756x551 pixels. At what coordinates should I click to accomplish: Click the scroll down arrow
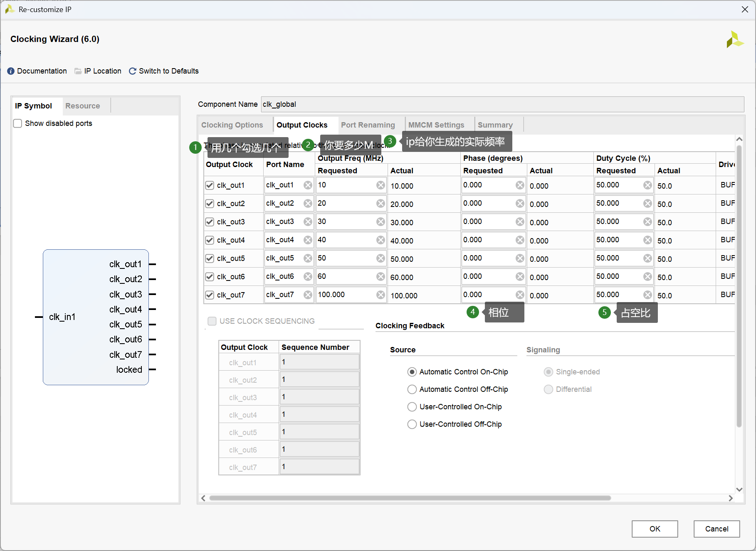click(739, 490)
